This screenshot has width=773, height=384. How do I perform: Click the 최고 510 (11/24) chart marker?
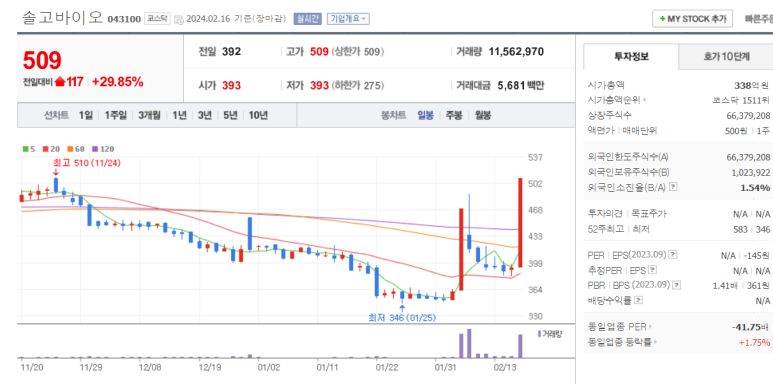(x=87, y=162)
